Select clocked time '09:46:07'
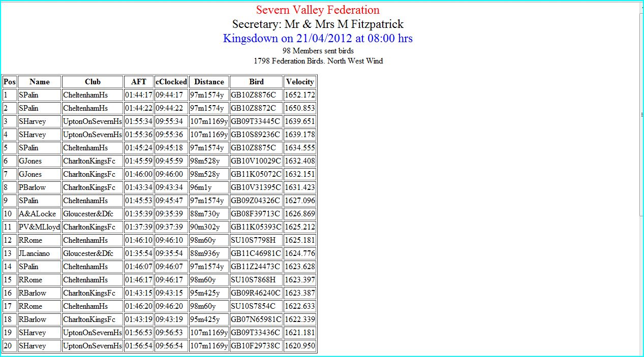 coord(171,267)
